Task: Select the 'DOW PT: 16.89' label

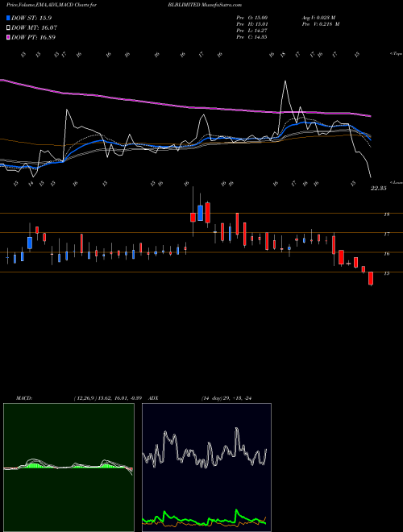Action: coord(34,37)
